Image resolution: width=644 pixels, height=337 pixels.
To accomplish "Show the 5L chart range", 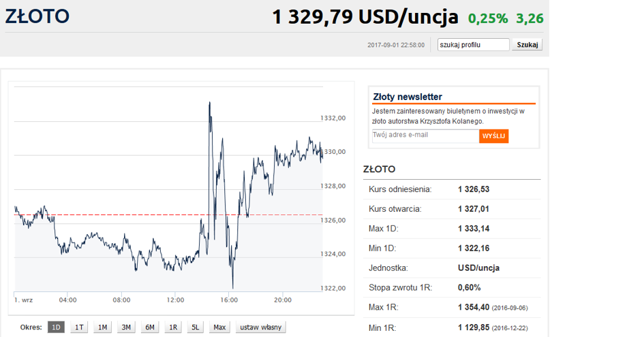I will (x=196, y=327).
